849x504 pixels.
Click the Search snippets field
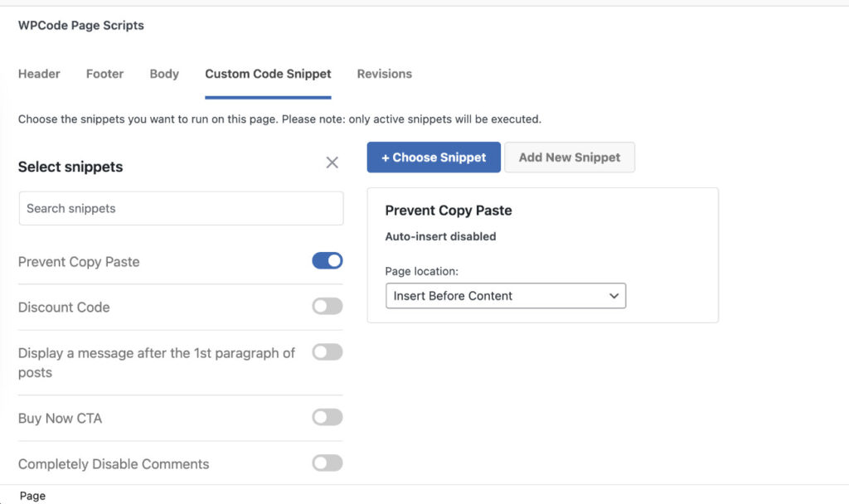(181, 208)
